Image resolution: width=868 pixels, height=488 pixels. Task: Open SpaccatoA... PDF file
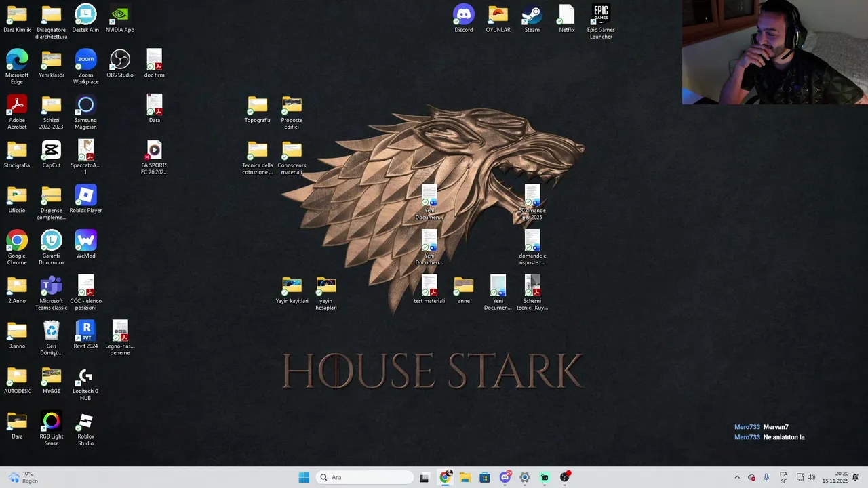point(85,158)
